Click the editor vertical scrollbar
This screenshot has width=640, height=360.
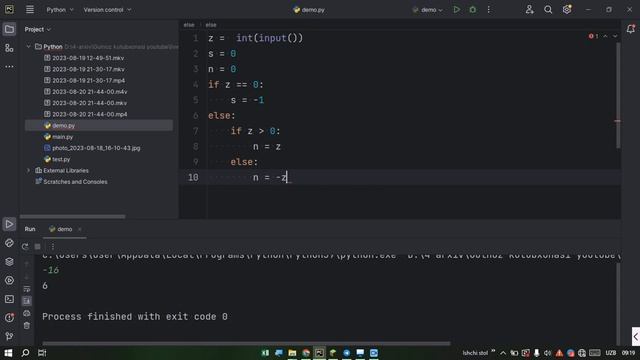618,96
